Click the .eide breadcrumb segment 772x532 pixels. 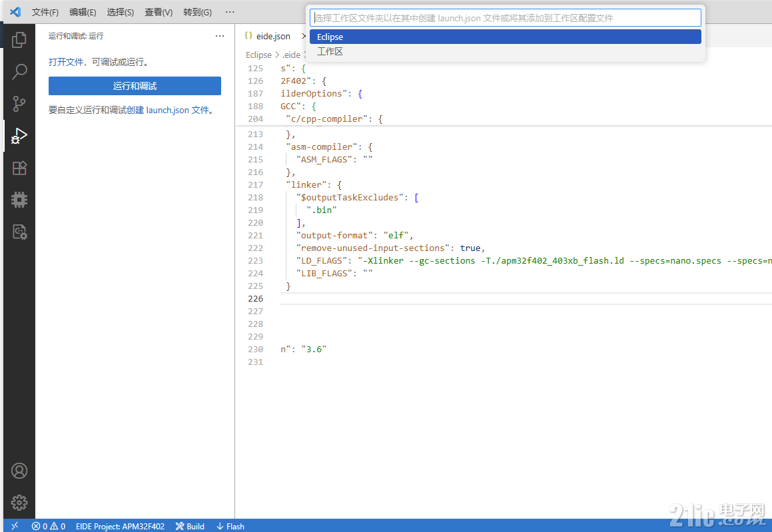(x=292, y=55)
